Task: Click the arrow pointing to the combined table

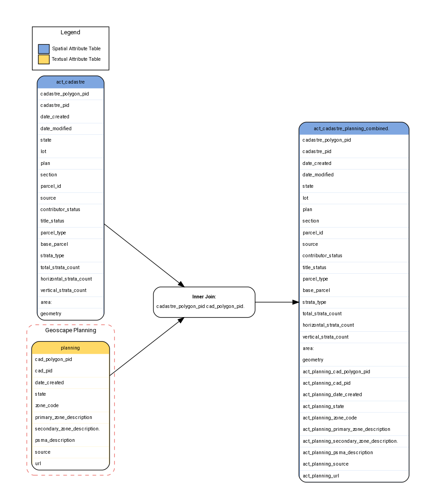Action: [276, 302]
